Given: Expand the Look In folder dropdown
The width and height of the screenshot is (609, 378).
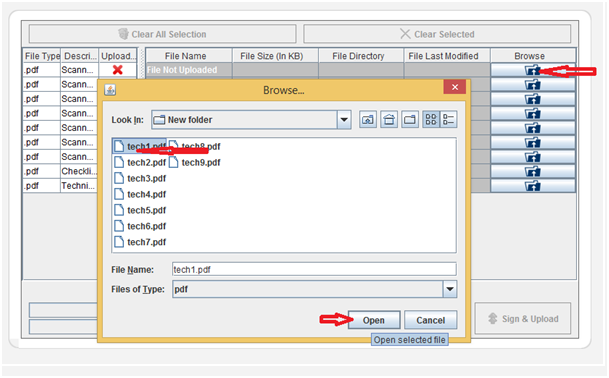Looking at the screenshot, I should pyautogui.click(x=344, y=120).
